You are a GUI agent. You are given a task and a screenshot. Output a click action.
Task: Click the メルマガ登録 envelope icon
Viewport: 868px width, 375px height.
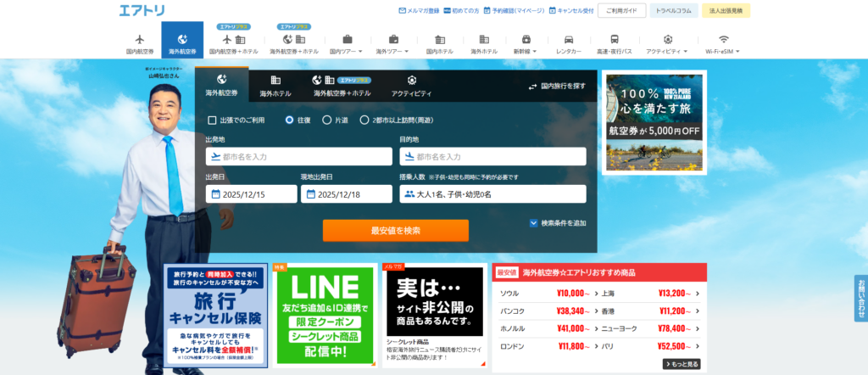click(402, 11)
